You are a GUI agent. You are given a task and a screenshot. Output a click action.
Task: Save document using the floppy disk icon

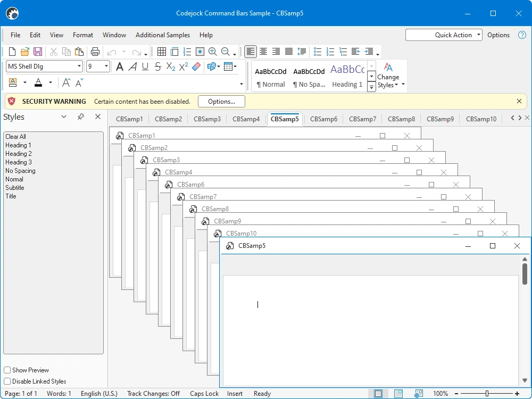38,52
